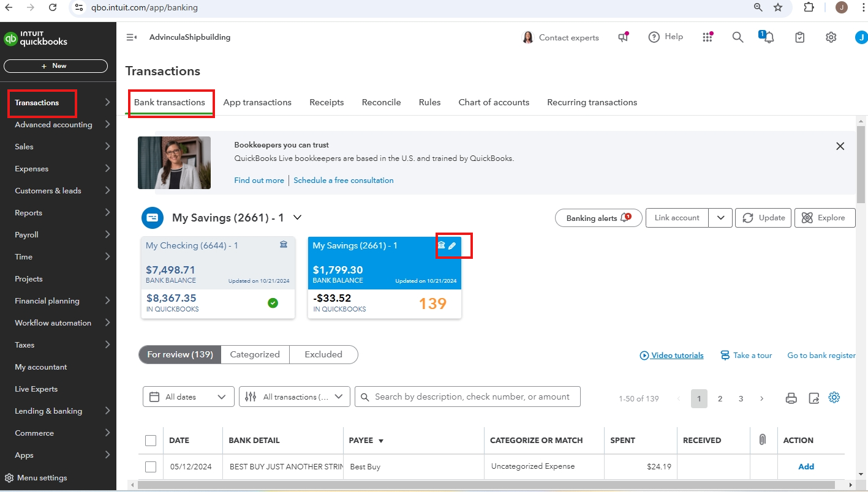The width and height of the screenshot is (868, 492).
Task: Open Recurring transactions tab
Action: [x=592, y=102]
